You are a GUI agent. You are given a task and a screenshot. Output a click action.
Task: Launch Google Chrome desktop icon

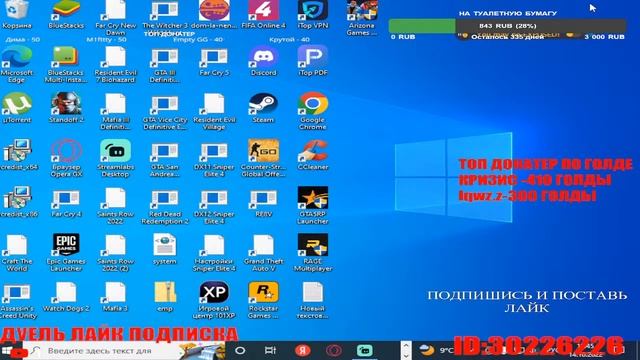(x=313, y=111)
